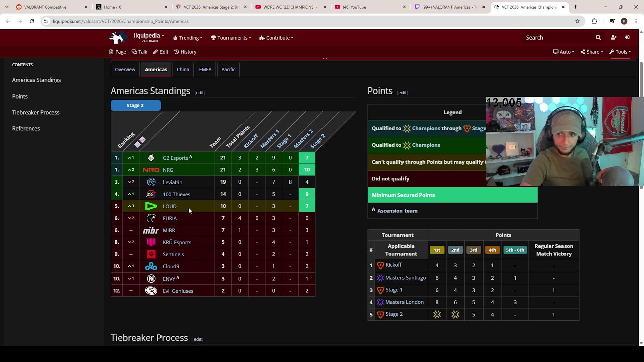The height and width of the screenshot is (362, 644).
Task: Click the Cloud9 team logo
Action: pos(151,266)
